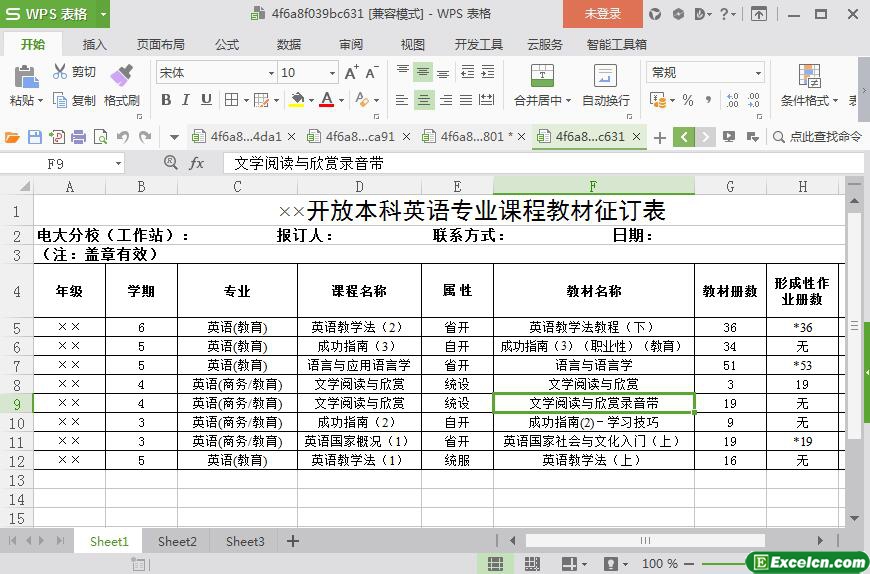The image size is (870, 574).
Task: Click the save icon in quick access toolbar
Action: tap(35, 137)
